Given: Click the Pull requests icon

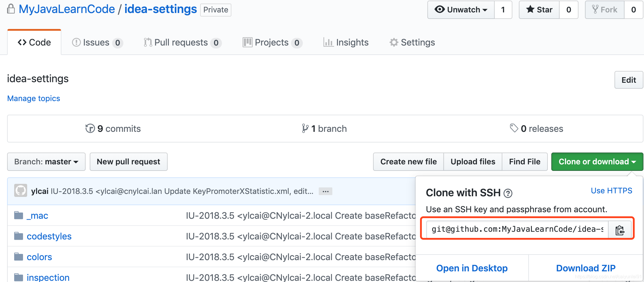Looking at the screenshot, I should click(148, 42).
